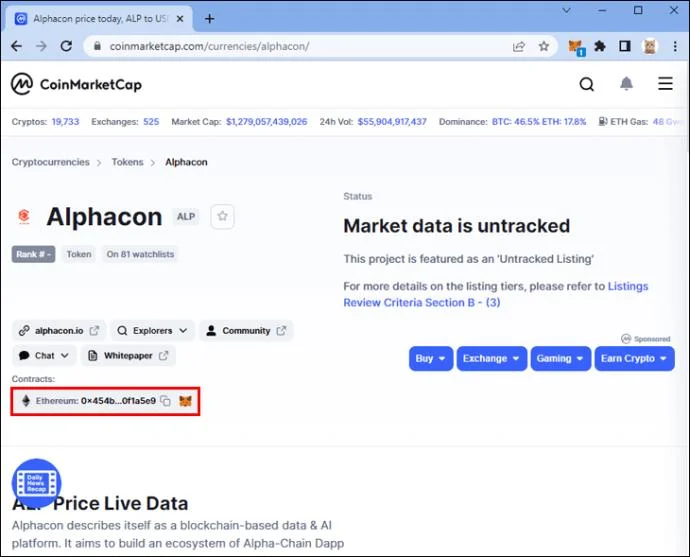
Task: Expand the Explorers dropdown
Action: (152, 330)
